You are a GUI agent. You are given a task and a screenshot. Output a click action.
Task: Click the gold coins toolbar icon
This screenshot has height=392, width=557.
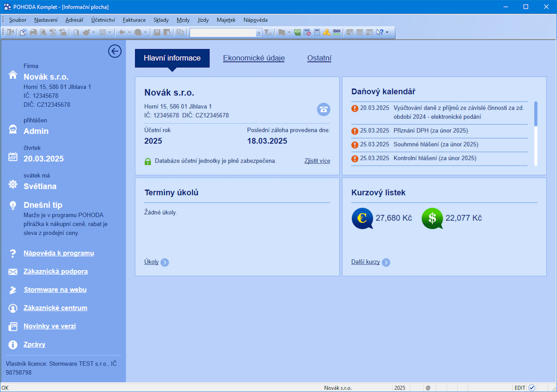point(327,32)
